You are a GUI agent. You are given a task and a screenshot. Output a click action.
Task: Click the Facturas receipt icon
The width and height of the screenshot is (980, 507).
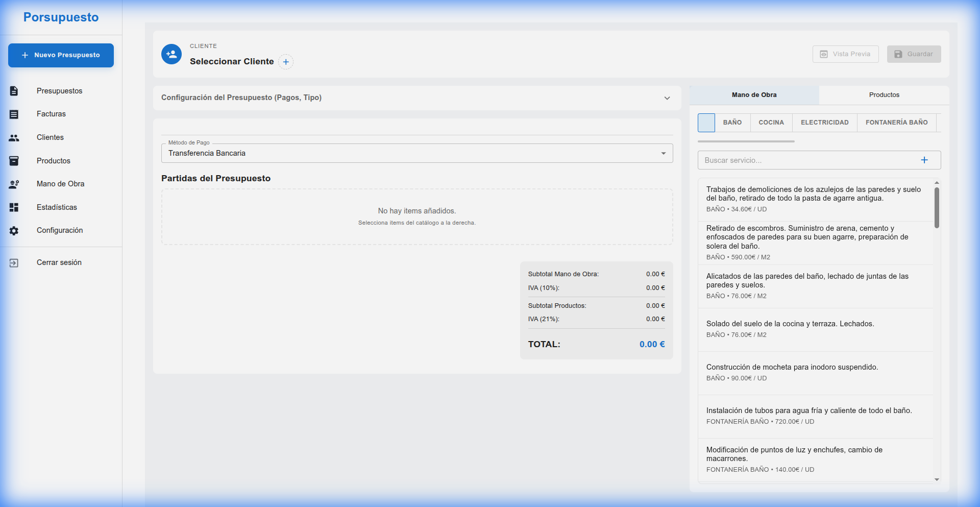click(x=14, y=114)
